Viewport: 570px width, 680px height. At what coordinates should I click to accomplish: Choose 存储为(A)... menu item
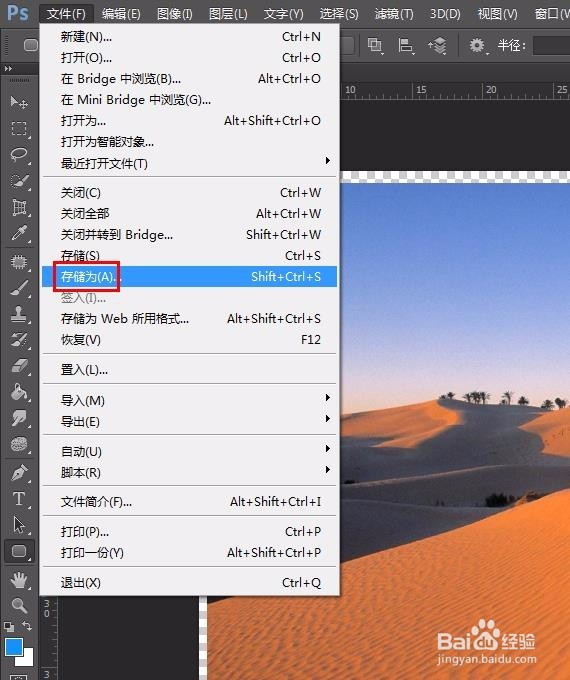pyautogui.click(x=189, y=277)
